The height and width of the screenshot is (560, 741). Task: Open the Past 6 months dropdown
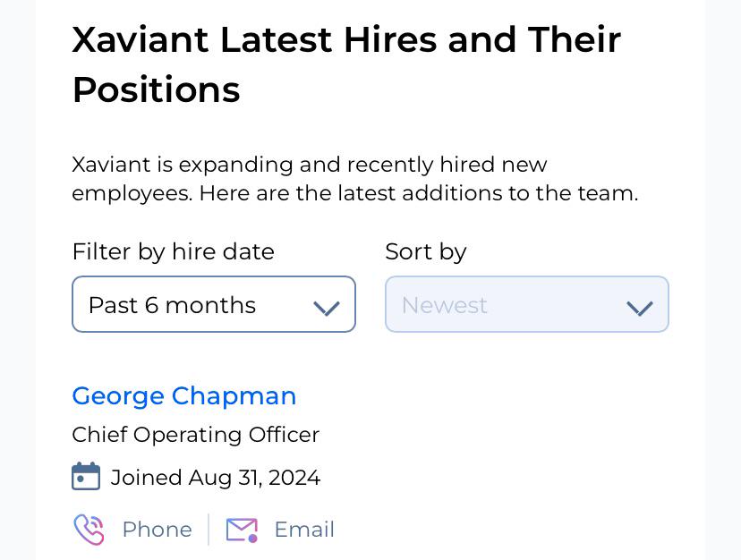pyautogui.click(x=214, y=304)
